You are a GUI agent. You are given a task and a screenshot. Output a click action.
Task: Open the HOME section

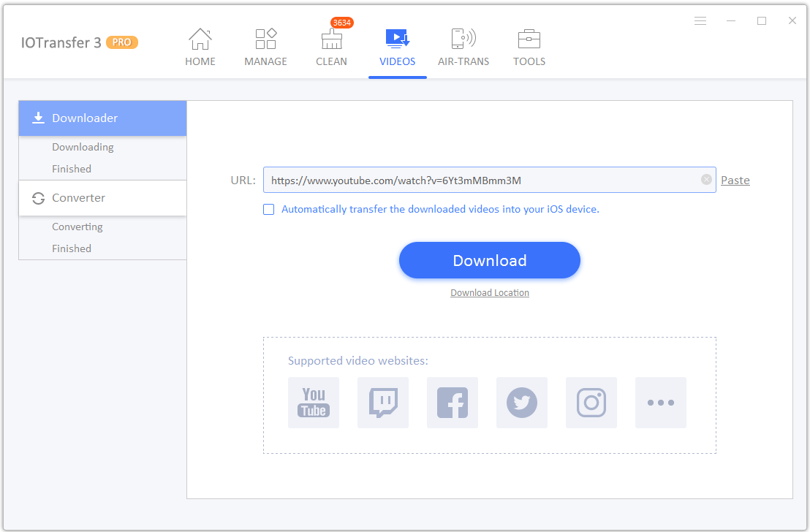pos(200,45)
